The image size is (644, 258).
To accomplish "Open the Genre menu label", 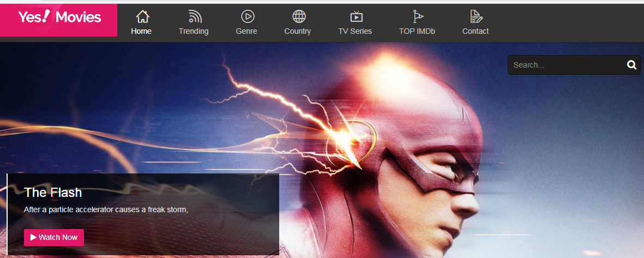I will pyautogui.click(x=246, y=31).
